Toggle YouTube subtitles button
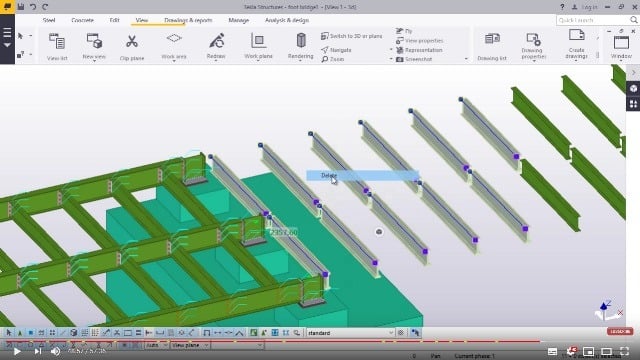640x360 pixels. 552,351
